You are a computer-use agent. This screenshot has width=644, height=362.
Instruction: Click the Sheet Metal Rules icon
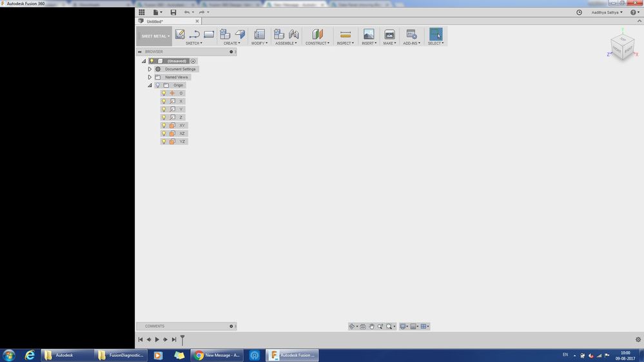click(x=259, y=34)
